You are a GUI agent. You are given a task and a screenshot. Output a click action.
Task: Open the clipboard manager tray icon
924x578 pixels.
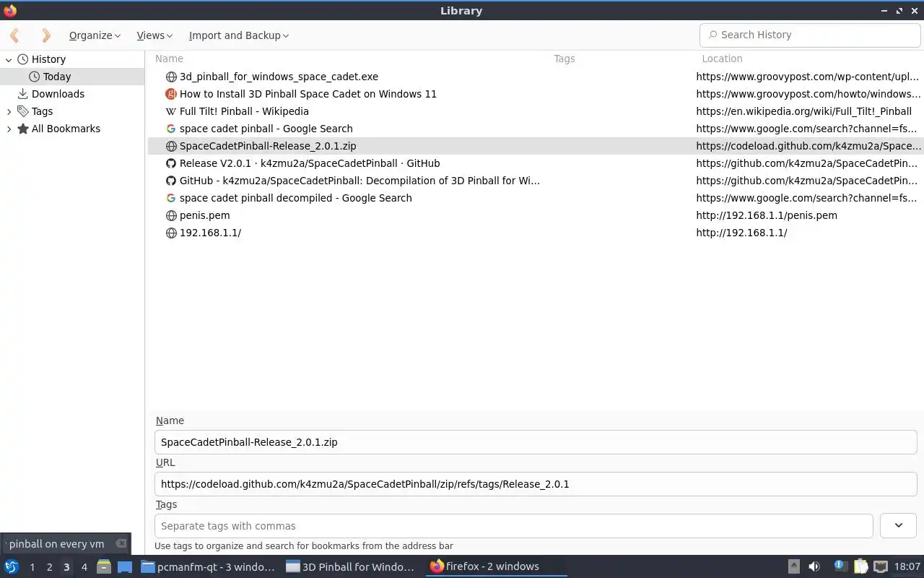(x=860, y=566)
